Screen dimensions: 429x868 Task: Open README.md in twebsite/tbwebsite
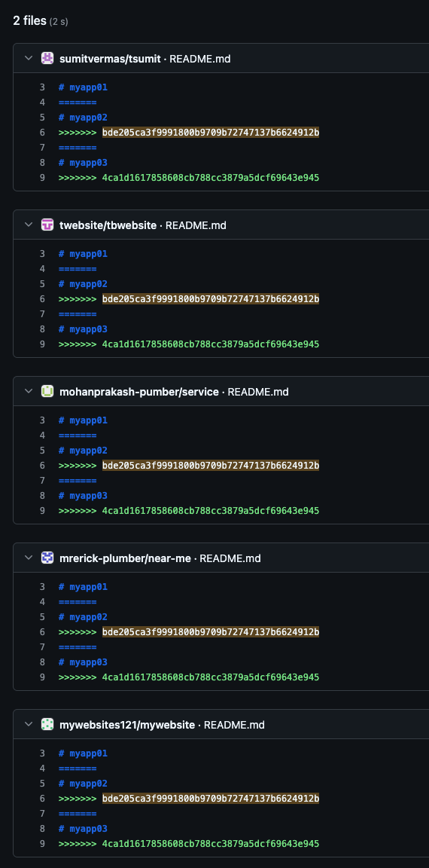(x=196, y=225)
